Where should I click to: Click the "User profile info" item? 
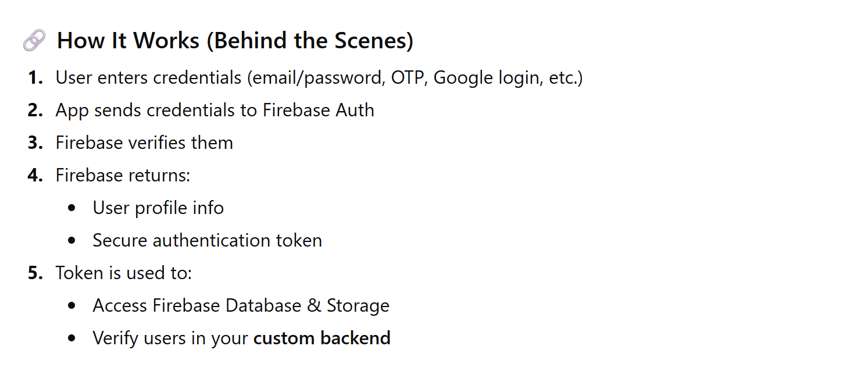tap(158, 208)
